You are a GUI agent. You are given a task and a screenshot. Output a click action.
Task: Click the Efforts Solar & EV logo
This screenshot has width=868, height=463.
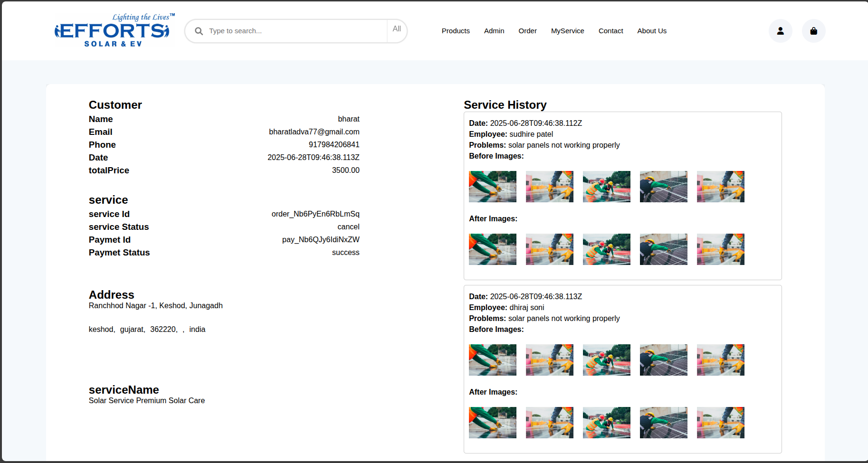coord(113,31)
